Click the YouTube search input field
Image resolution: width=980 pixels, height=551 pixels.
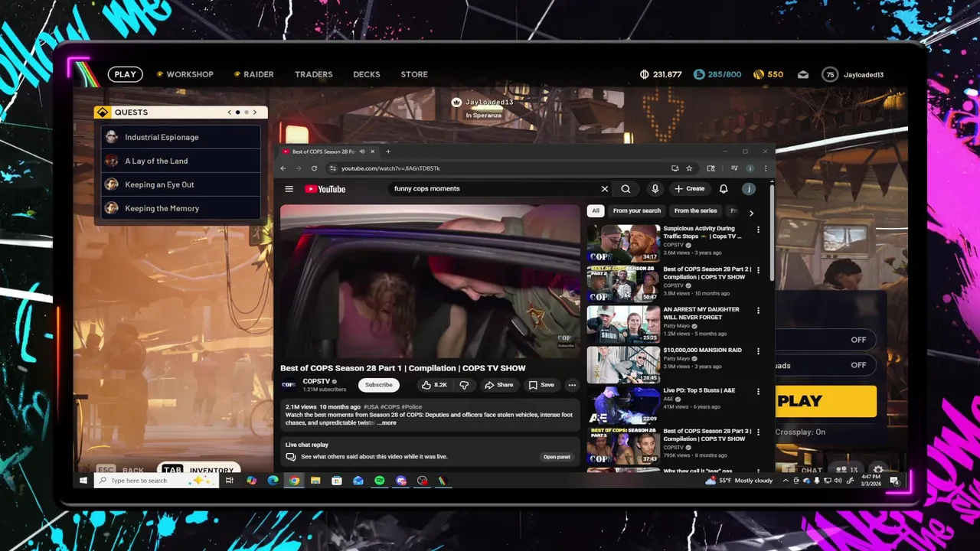click(x=494, y=189)
